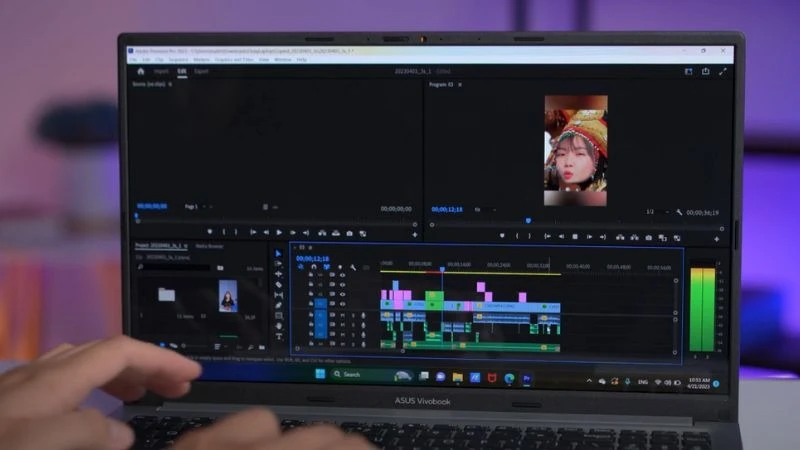Open the Sequence menu
Screen dimensions: 800x450
click(179, 60)
